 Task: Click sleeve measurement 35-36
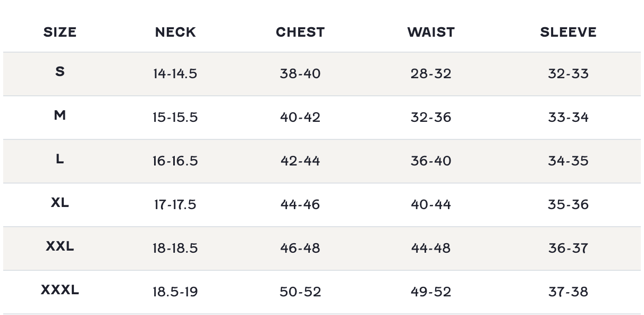568,204
